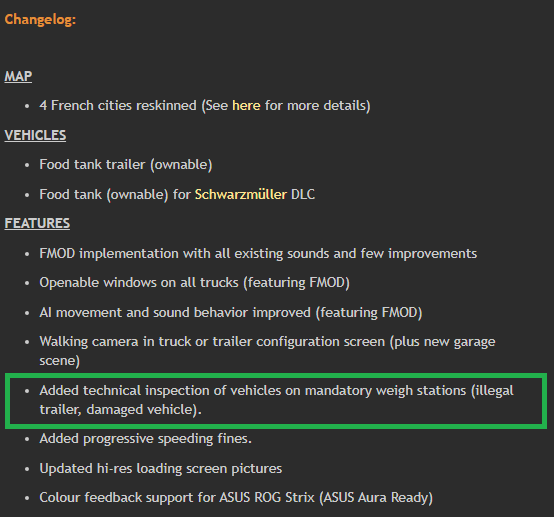554x517 pixels.
Task: Click the FMOD implementation entry
Action: 258,253
